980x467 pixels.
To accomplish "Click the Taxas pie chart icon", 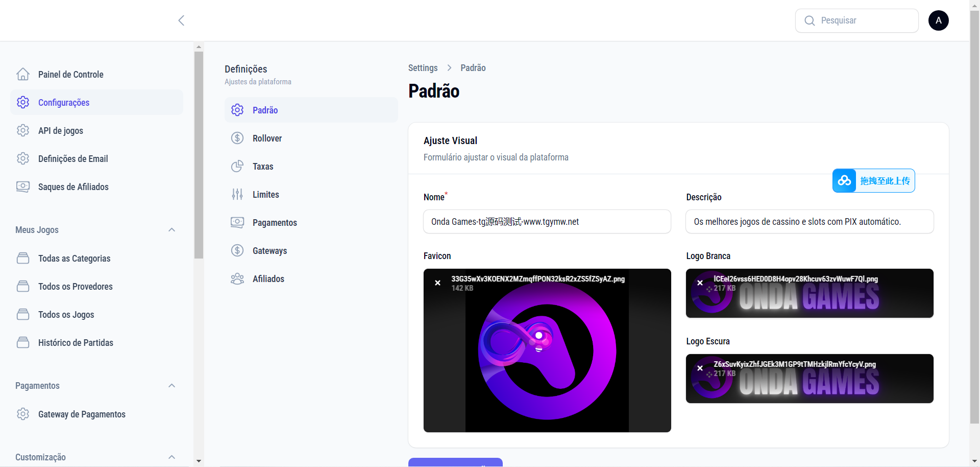I will (237, 167).
